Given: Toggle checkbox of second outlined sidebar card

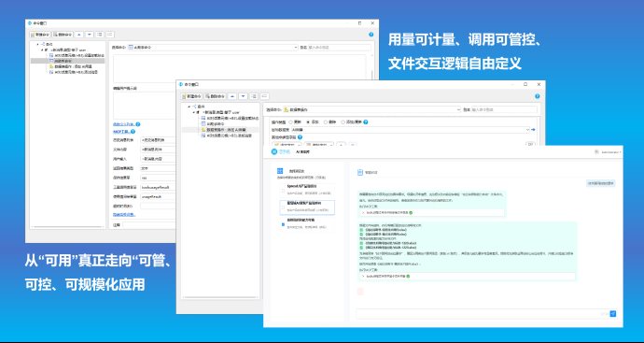Looking at the screenshot, I should (282, 208).
